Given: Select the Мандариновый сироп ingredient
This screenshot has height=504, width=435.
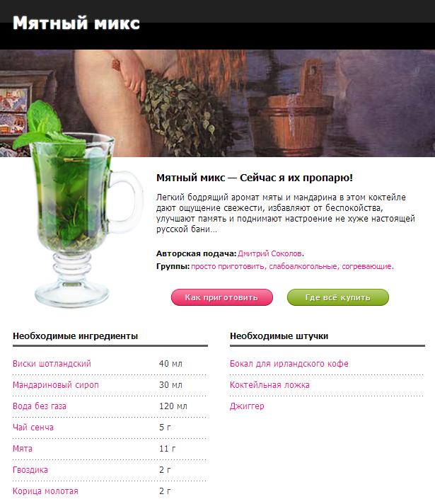Looking at the screenshot, I should 56,385.
